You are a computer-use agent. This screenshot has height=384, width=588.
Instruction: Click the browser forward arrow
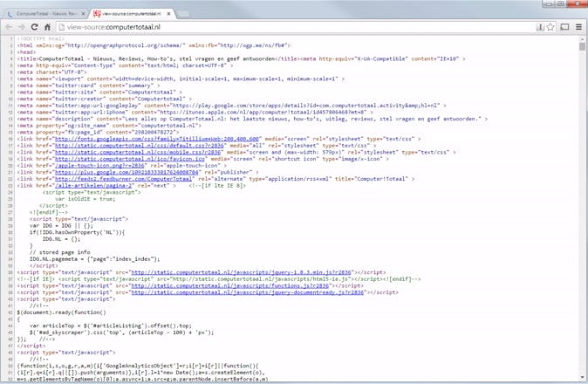click(22, 27)
